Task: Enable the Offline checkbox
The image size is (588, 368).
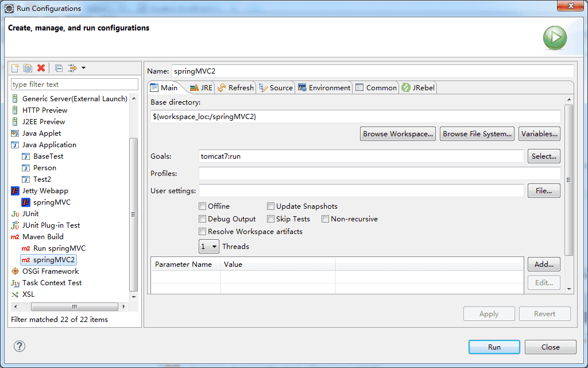Action: [x=203, y=206]
